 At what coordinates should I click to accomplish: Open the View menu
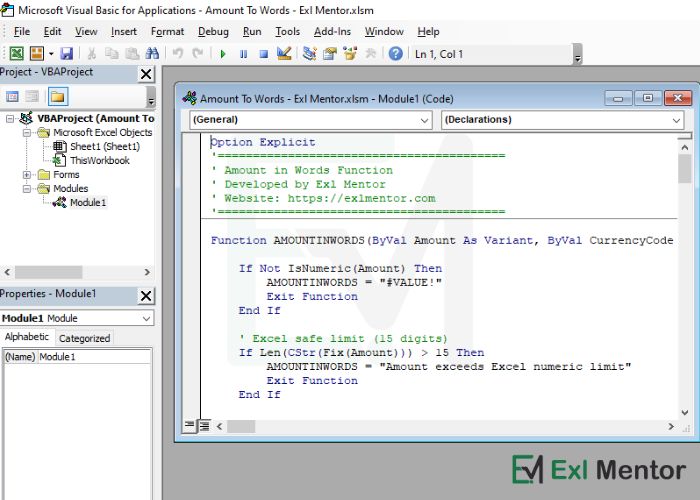86,32
